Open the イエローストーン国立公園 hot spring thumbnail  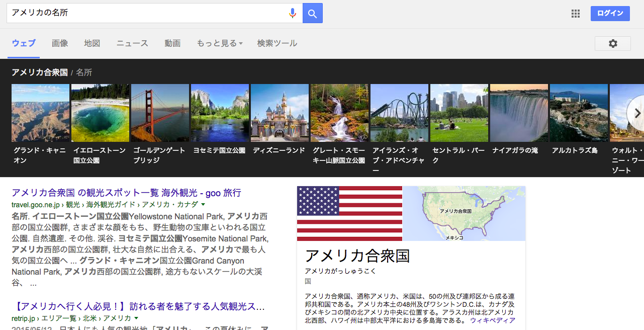100,113
